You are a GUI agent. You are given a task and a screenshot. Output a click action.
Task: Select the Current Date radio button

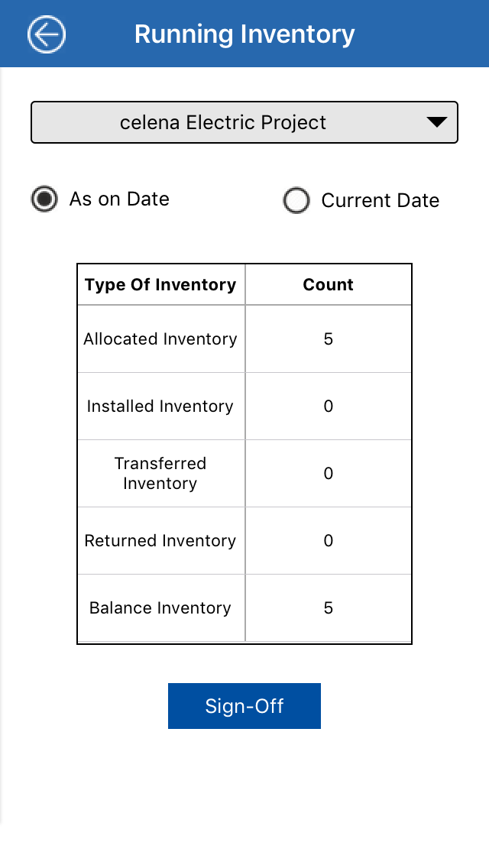[296, 201]
